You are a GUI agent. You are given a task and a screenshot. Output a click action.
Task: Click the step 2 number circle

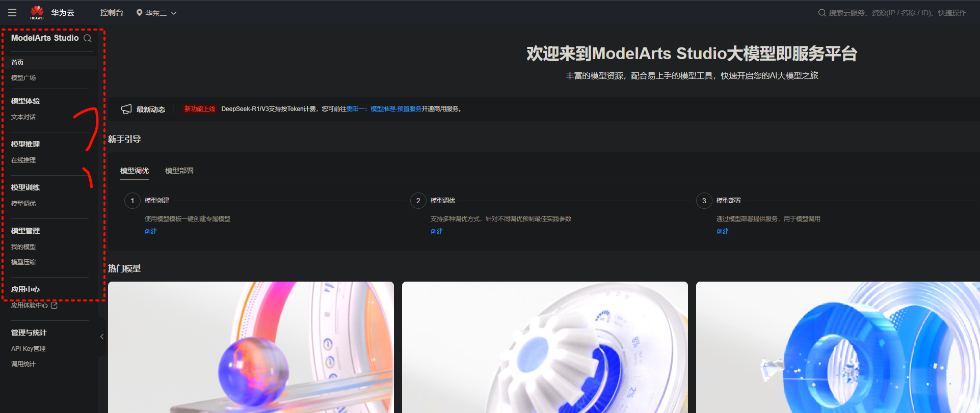point(418,201)
